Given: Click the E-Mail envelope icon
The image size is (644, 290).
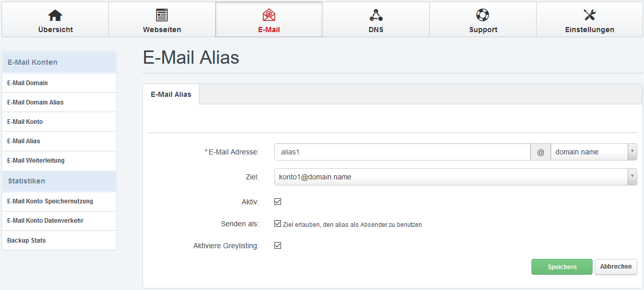Looking at the screenshot, I should [x=269, y=15].
